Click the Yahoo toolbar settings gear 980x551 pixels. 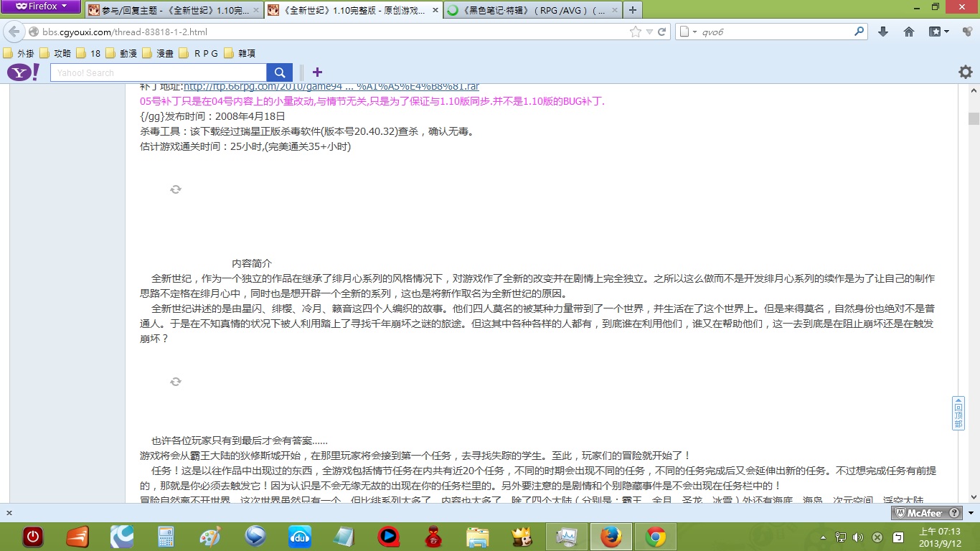[966, 72]
